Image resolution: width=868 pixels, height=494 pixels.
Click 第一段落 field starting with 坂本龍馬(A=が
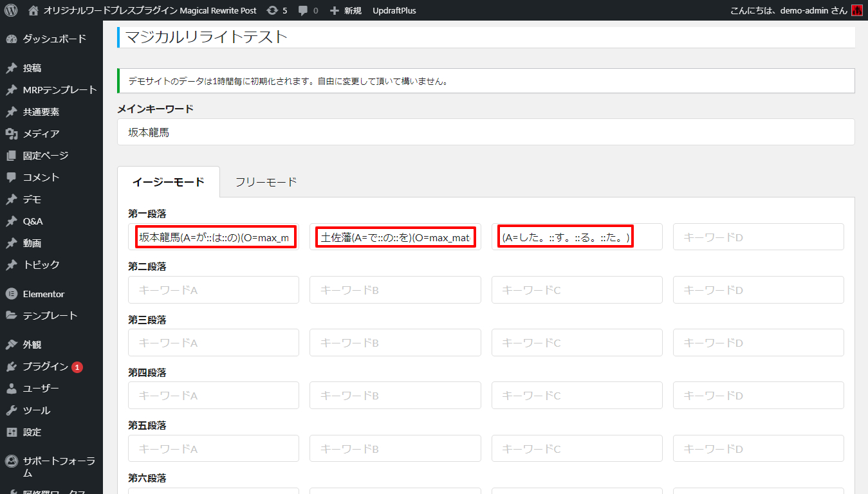pyautogui.click(x=214, y=237)
